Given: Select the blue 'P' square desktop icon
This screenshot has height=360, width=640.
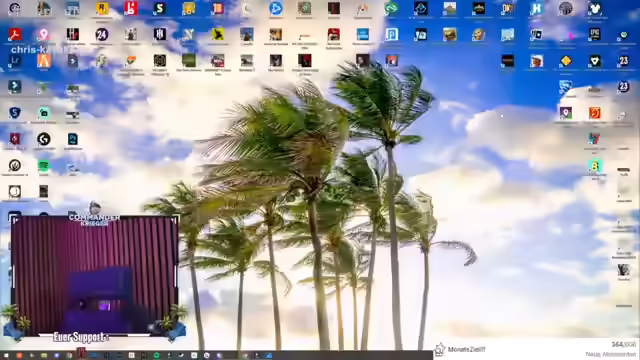Looking at the screenshot, I should click(x=391, y=35).
